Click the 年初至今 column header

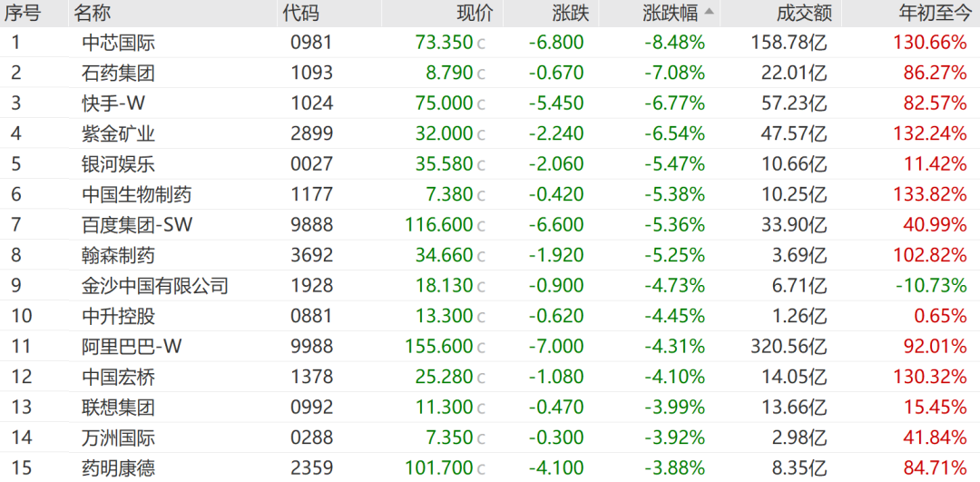(932, 13)
